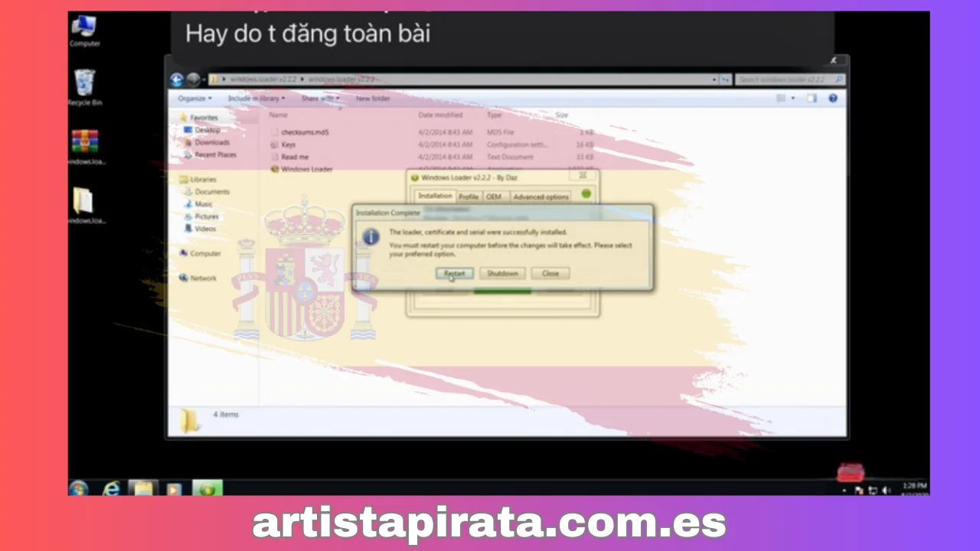Viewport: 980px width, 551px height.
Task: Sort files by the Name column header
Action: click(x=279, y=115)
